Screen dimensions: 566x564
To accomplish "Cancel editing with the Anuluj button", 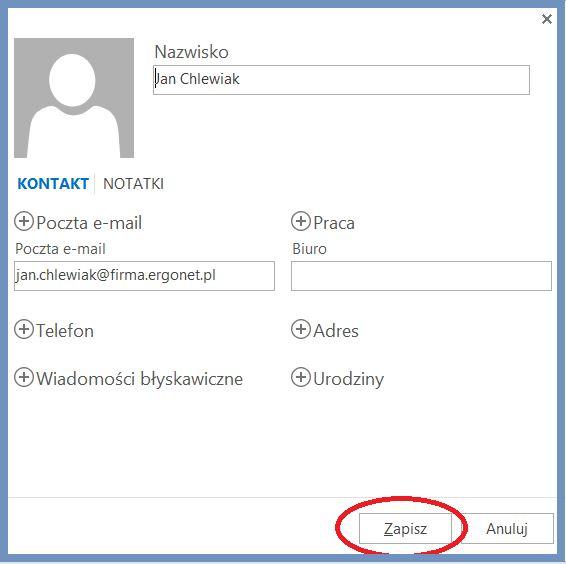I will pos(507,529).
